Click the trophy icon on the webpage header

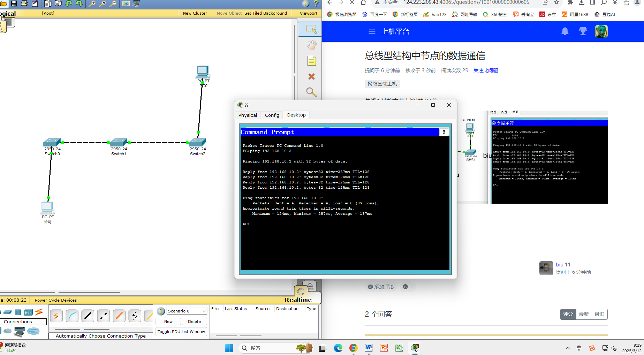click(x=583, y=31)
